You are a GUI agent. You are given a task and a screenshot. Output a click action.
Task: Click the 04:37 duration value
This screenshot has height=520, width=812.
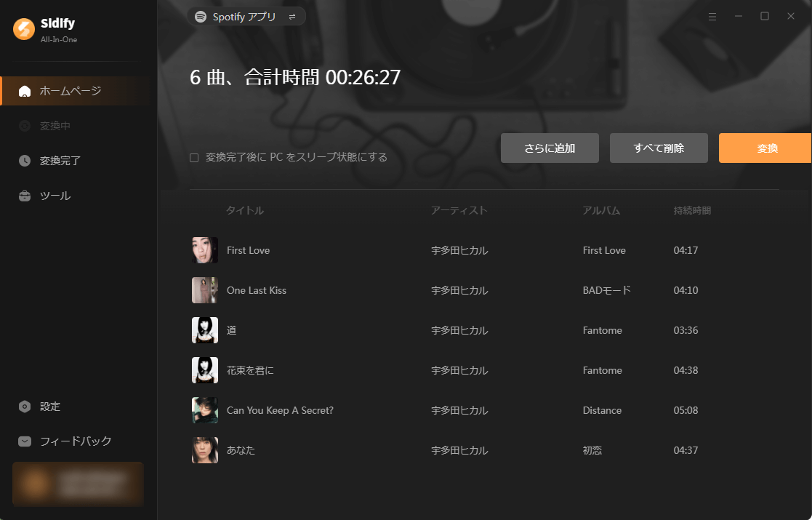pyautogui.click(x=686, y=450)
